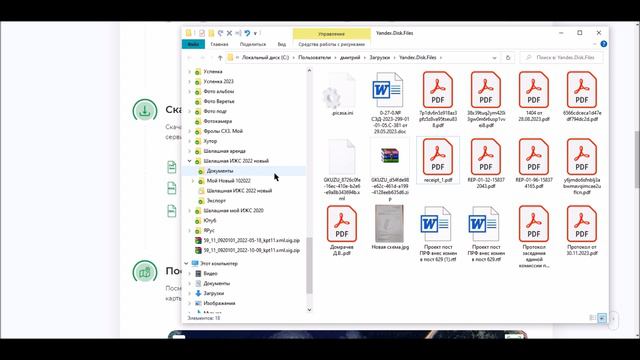This screenshot has height=360, width=640.
Task: Select the REP-01-32-158372043.pdf file
Action: [485, 157]
